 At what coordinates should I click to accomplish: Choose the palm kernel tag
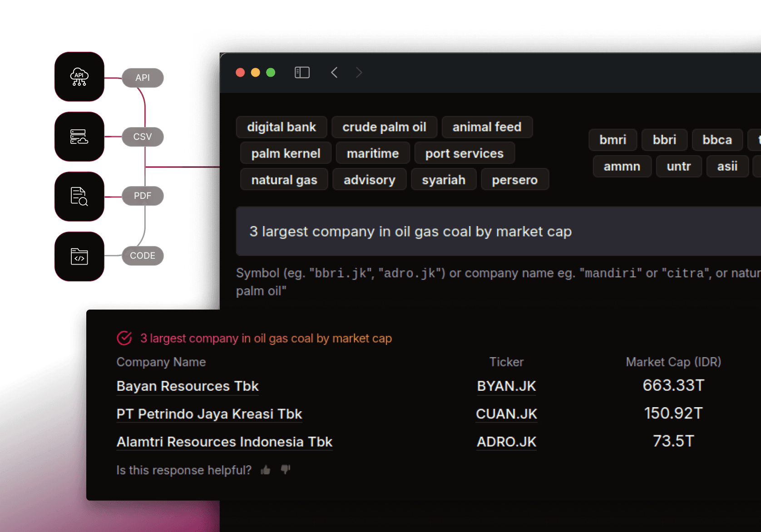click(x=286, y=153)
